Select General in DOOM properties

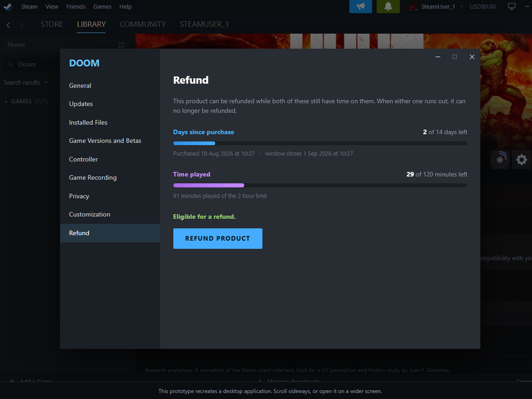coord(110,86)
